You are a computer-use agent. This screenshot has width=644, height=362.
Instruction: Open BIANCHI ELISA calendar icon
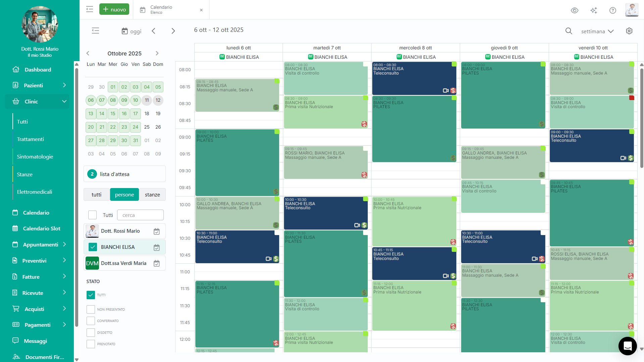157,247
